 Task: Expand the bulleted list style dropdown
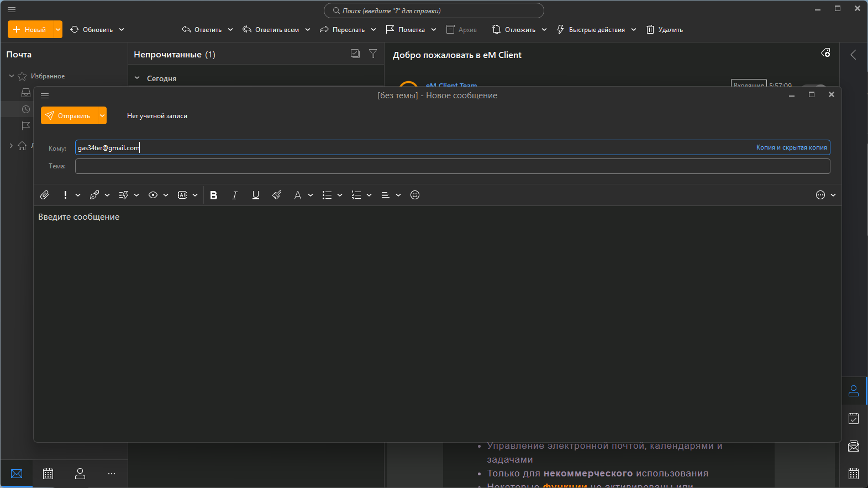[340, 195]
